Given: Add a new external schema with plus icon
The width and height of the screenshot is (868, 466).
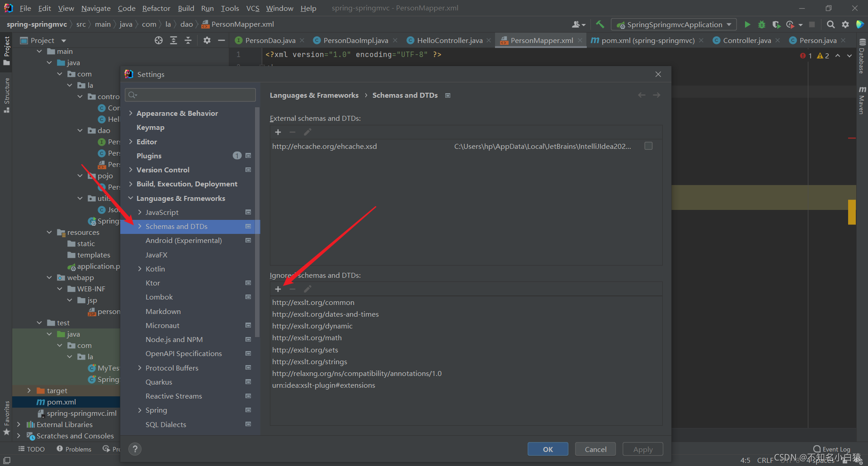Looking at the screenshot, I should point(278,132).
